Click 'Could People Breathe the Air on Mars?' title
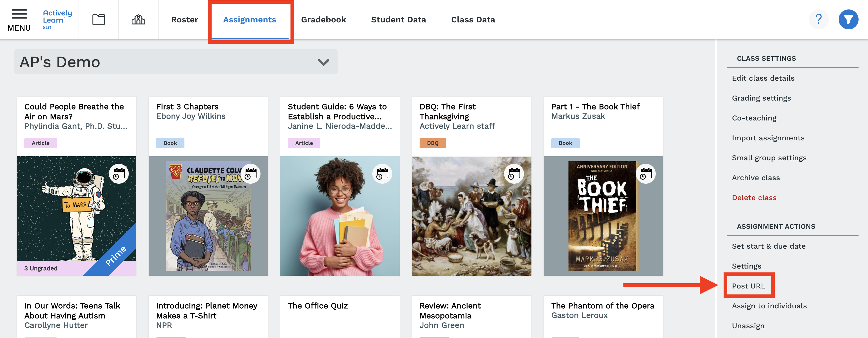The image size is (868, 338). click(x=74, y=111)
